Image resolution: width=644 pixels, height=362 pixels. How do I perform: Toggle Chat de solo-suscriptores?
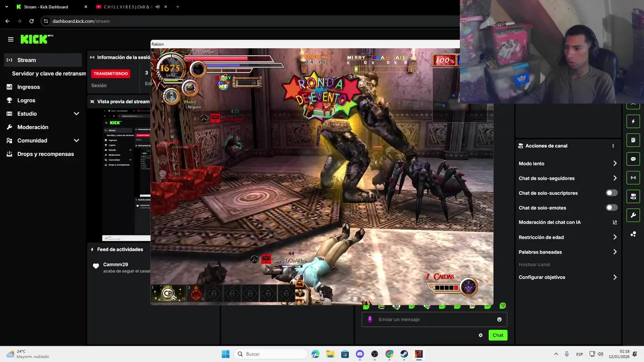[611, 193]
